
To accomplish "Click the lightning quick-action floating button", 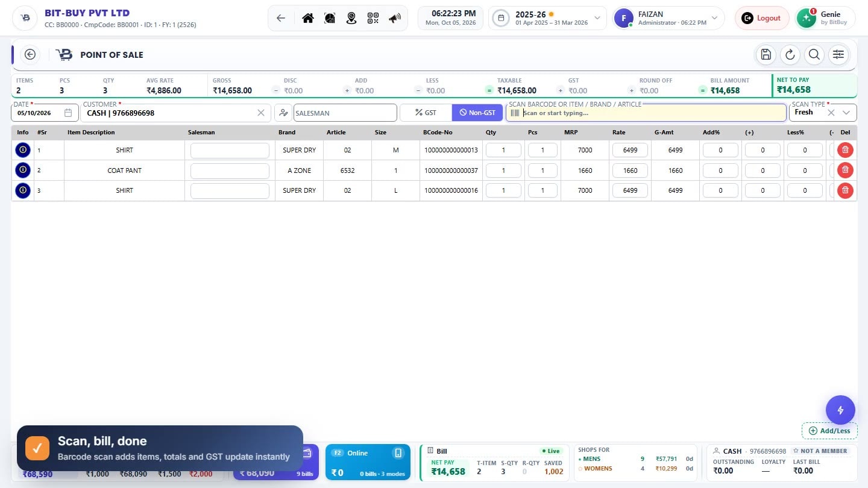I will pos(840,410).
